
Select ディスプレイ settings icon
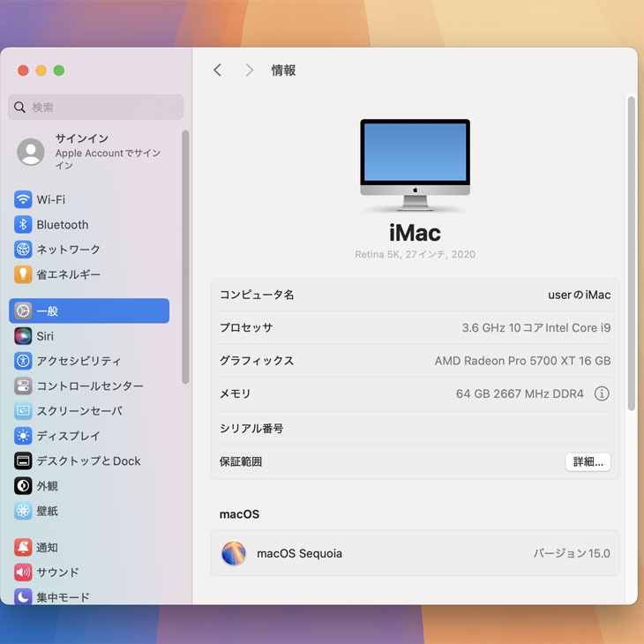[23, 436]
